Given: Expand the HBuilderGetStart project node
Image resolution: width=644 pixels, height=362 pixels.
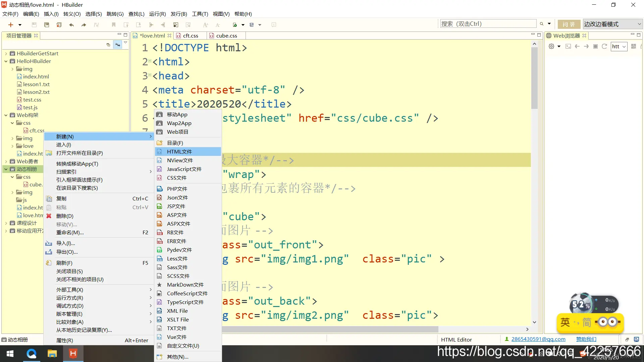Looking at the screenshot, I should 6,53.
